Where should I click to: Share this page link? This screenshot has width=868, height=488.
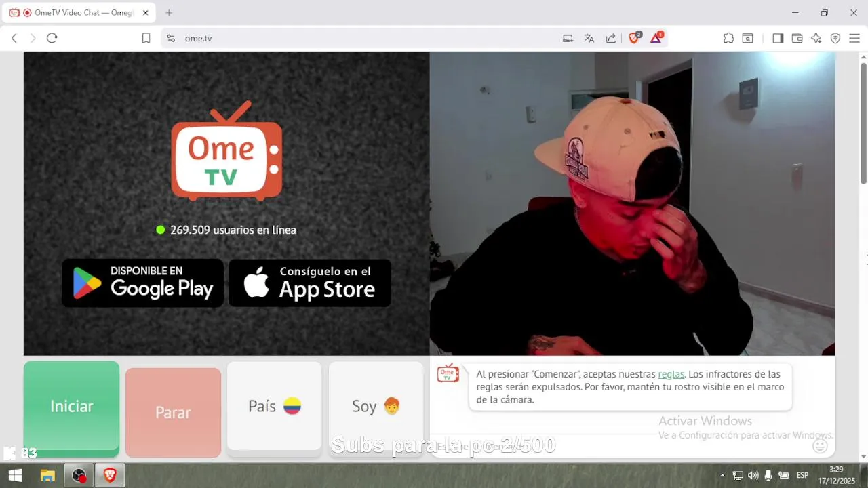pyautogui.click(x=611, y=38)
